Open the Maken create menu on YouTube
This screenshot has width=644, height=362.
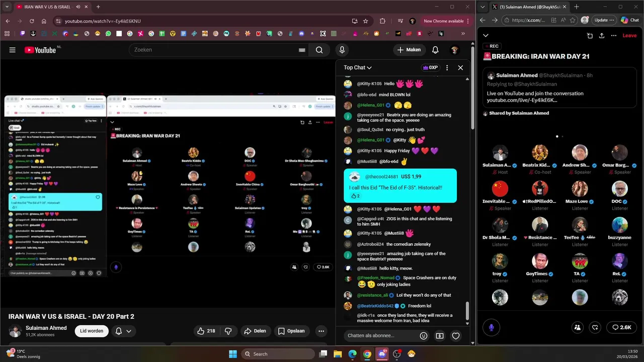click(x=409, y=50)
